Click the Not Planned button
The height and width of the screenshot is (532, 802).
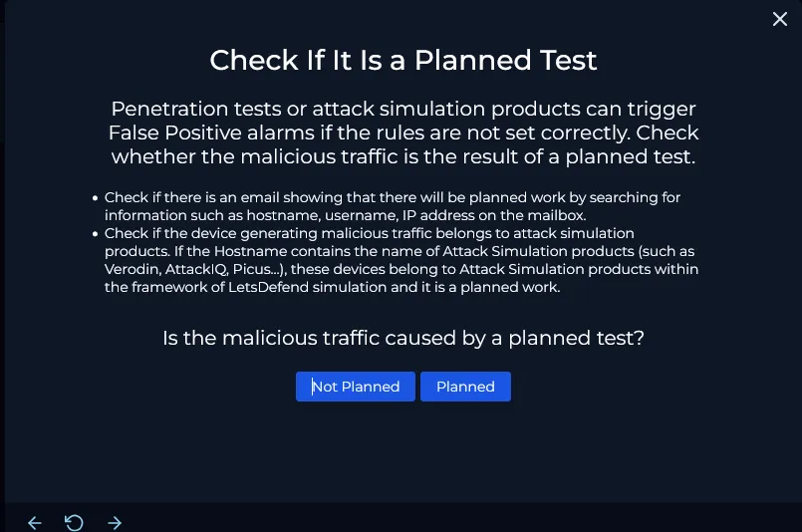click(356, 387)
